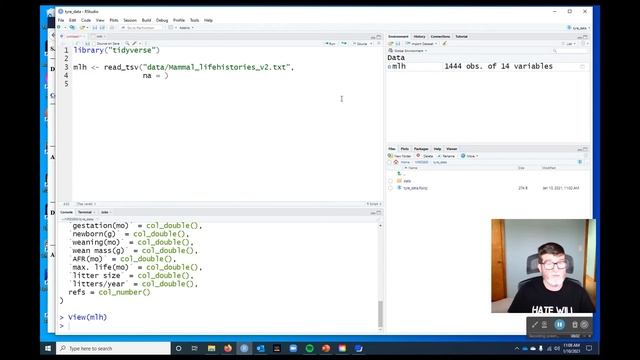Viewport: 640px width, 360px height.
Task: Expand the mlh data object
Action: pos(389,67)
